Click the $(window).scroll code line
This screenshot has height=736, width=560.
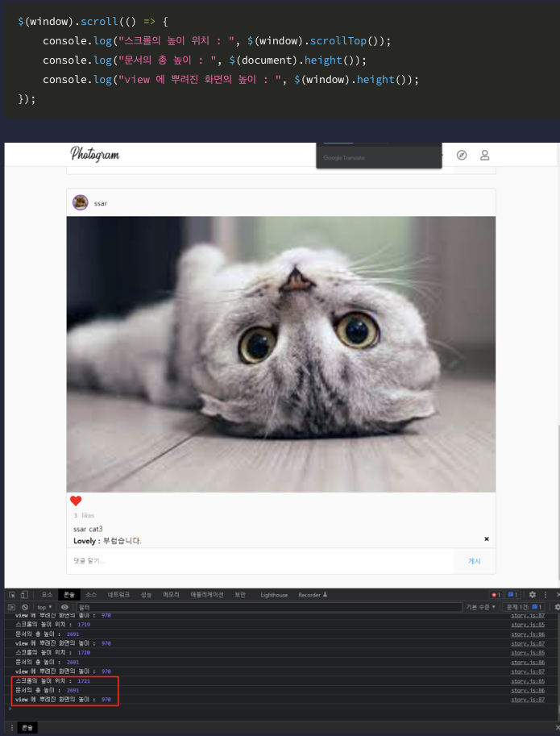point(93,22)
